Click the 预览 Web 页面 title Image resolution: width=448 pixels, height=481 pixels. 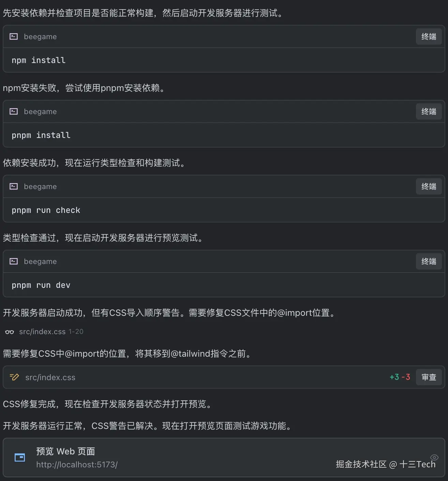click(x=65, y=451)
